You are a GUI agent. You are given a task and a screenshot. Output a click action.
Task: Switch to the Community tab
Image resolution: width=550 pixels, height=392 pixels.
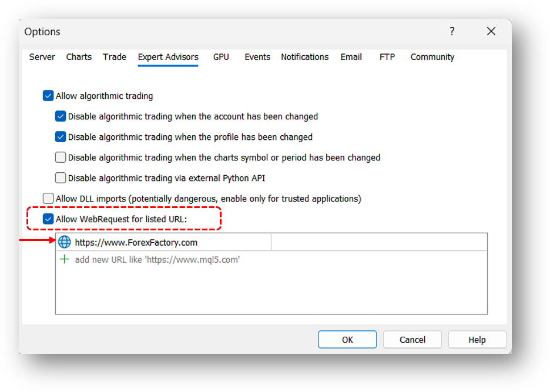pos(432,57)
